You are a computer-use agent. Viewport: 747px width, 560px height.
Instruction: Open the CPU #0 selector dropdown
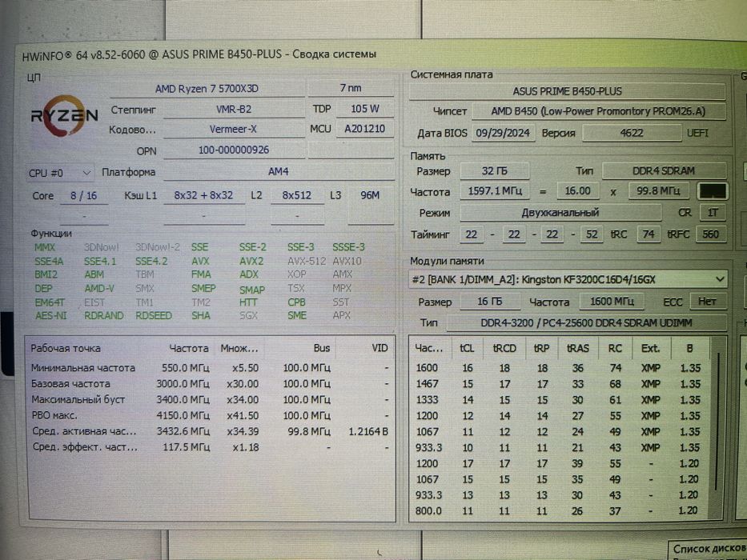point(59,173)
